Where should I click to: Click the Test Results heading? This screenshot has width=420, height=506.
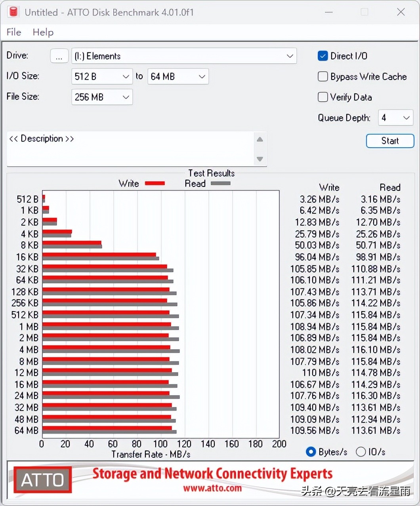(x=211, y=173)
